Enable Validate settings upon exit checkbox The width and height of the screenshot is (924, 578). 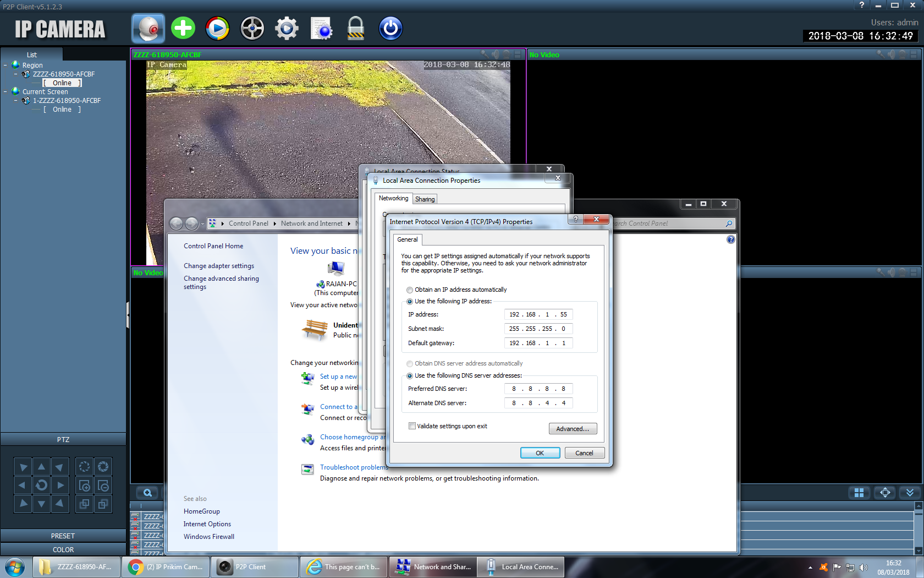(x=412, y=426)
